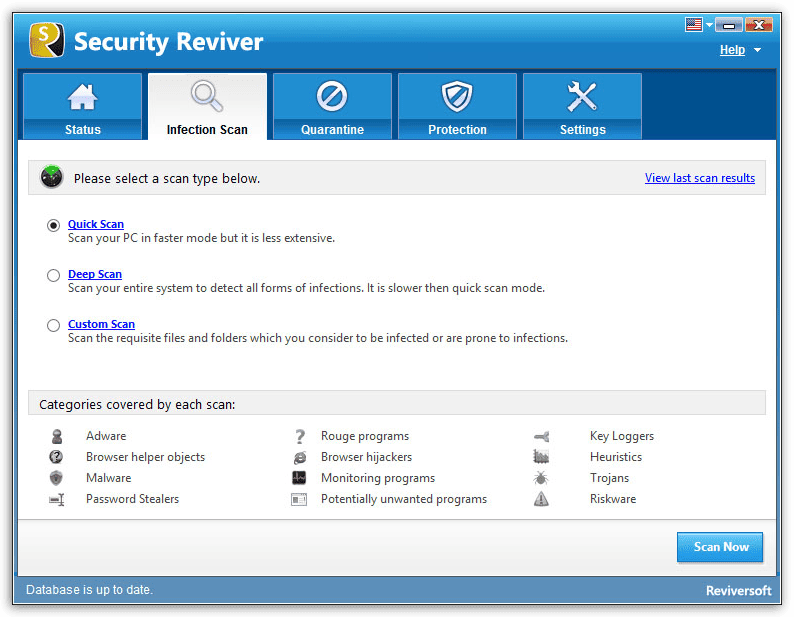Open the Quarantine tab

coord(332,106)
